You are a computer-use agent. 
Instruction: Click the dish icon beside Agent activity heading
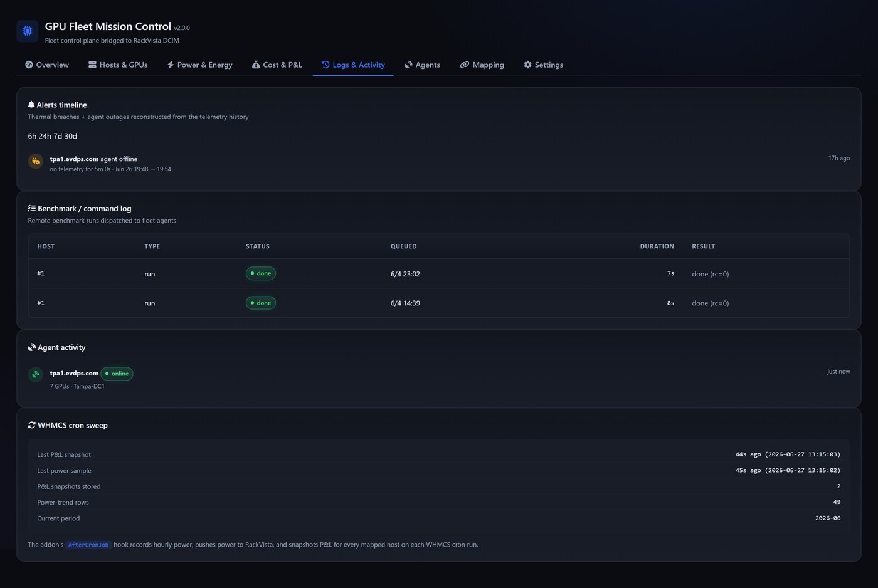pyautogui.click(x=32, y=347)
